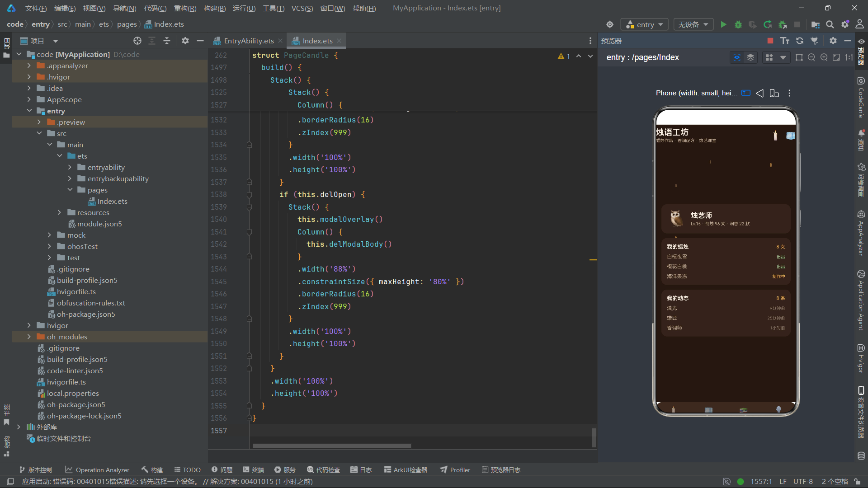Open editor tabs more options menu
This screenshot has width=868, height=488.
(590, 41)
